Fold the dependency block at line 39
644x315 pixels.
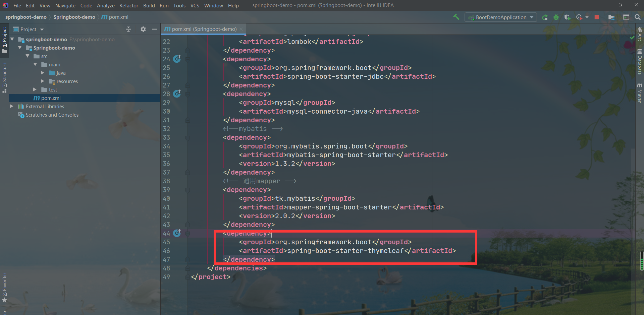188,190
